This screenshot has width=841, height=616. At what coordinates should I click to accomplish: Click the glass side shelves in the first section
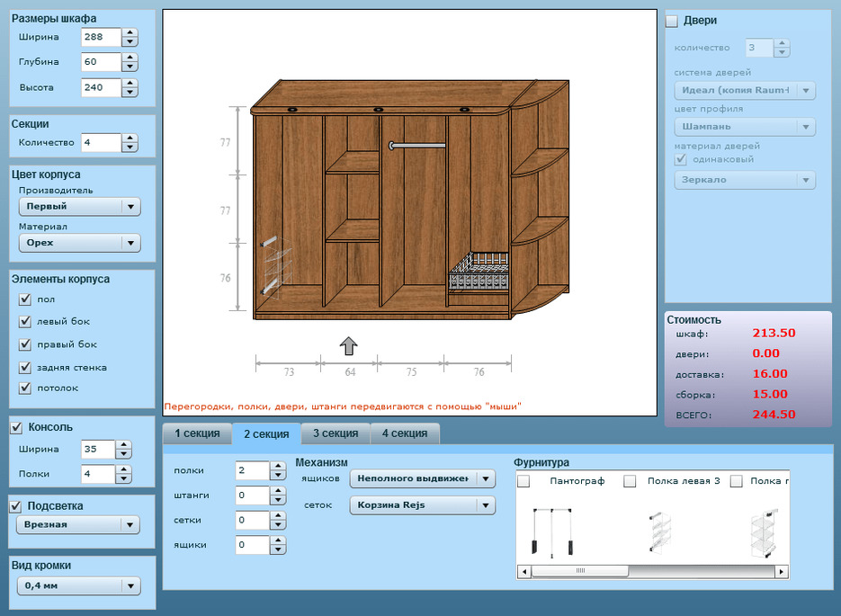(x=275, y=266)
